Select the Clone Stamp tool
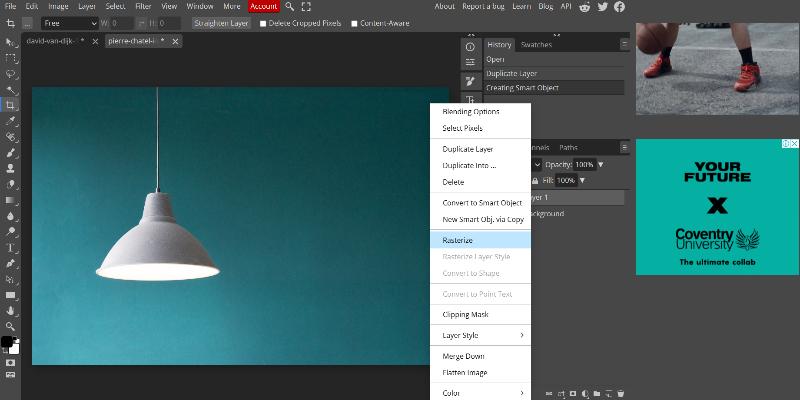The height and width of the screenshot is (400, 800). click(11, 168)
